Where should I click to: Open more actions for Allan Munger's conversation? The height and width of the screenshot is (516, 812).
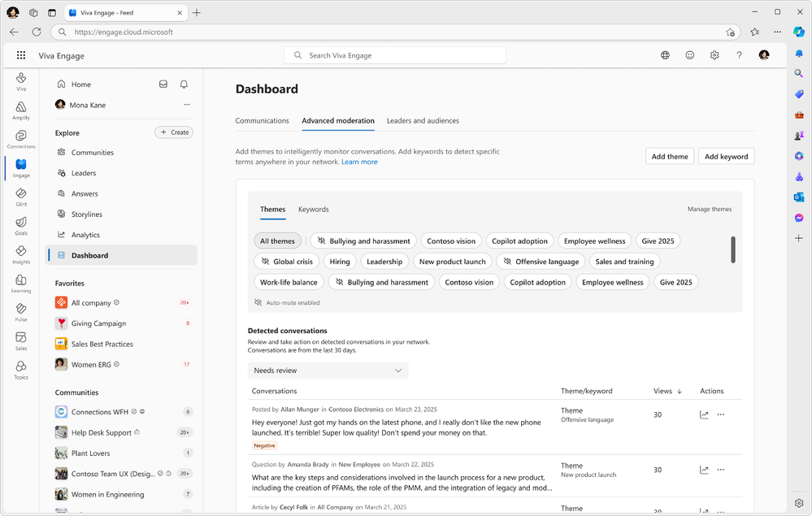pyautogui.click(x=721, y=414)
